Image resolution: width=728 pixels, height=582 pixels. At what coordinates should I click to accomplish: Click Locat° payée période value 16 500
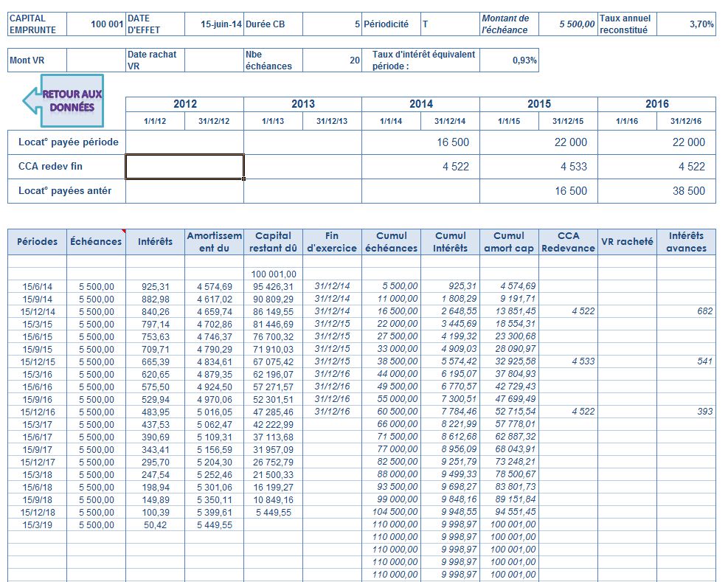point(420,142)
